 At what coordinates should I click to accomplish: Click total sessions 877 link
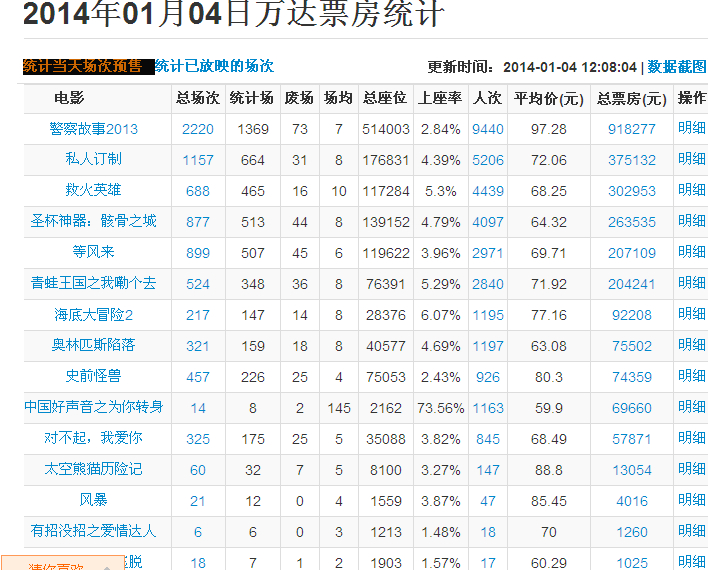pyautogui.click(x=198, y=222)
